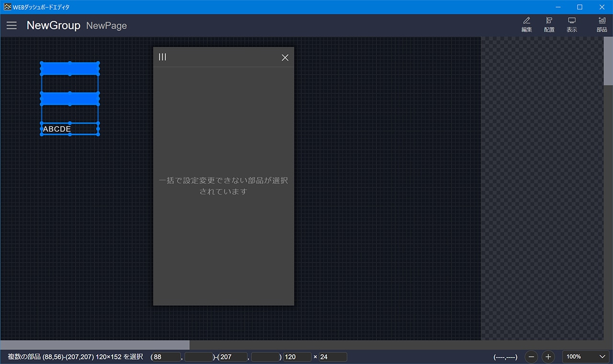Click the left X coordinate field showing 88

coord(166,357)
